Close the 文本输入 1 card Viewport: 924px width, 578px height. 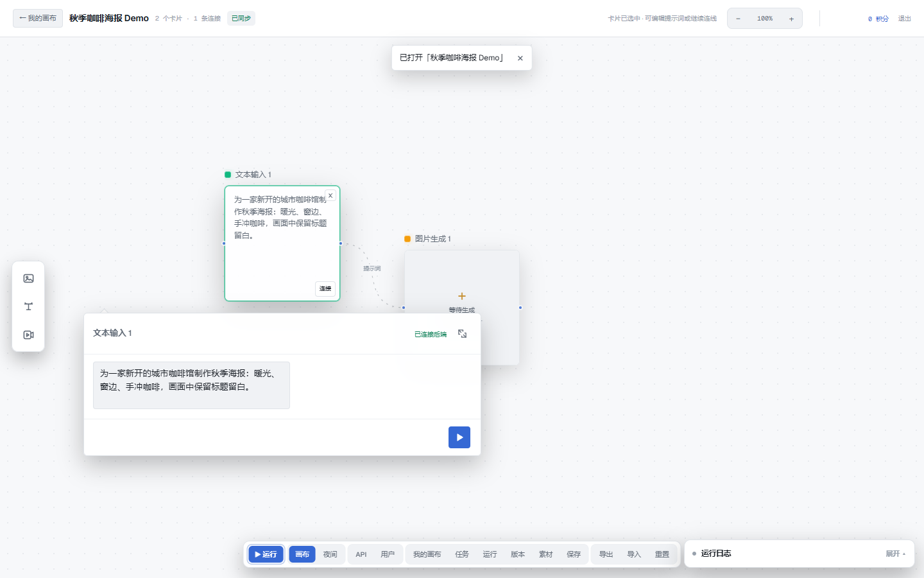point(330,196)
